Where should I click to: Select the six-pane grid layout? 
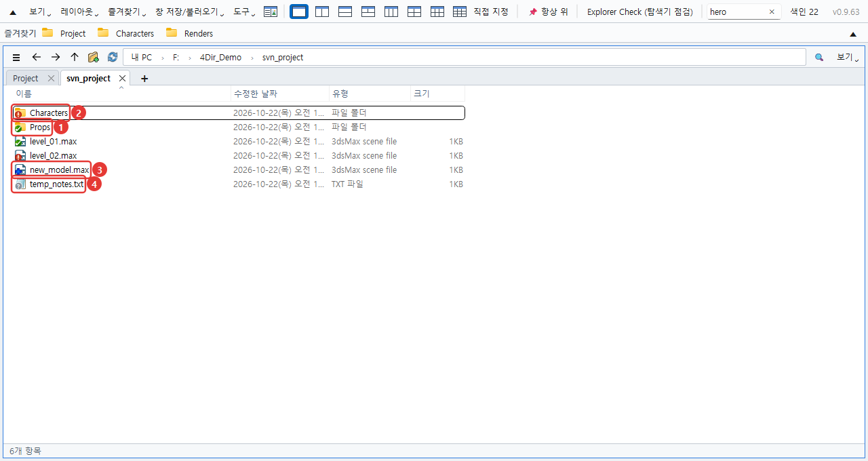point(437,12)
